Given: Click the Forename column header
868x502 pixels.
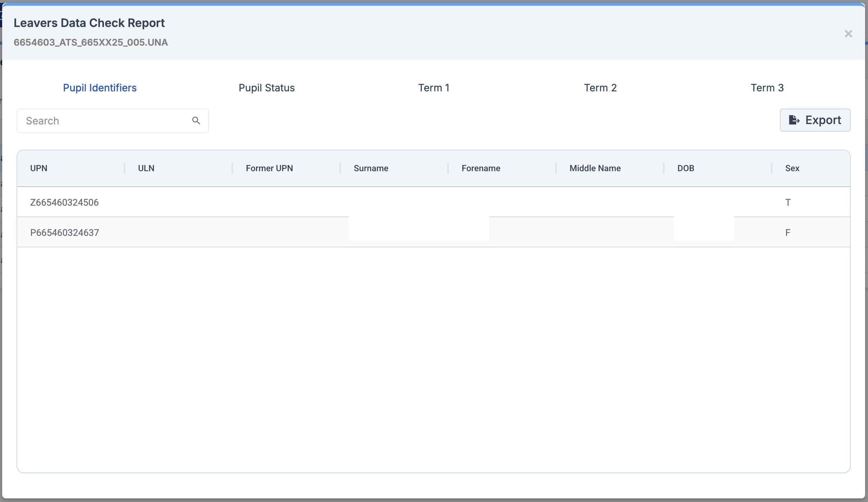Looking at the screenshot, I should pos(481,168).
